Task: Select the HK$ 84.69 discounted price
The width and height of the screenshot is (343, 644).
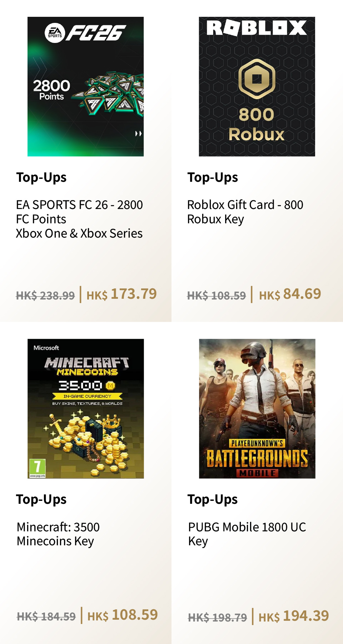Action: pos(290,294)
